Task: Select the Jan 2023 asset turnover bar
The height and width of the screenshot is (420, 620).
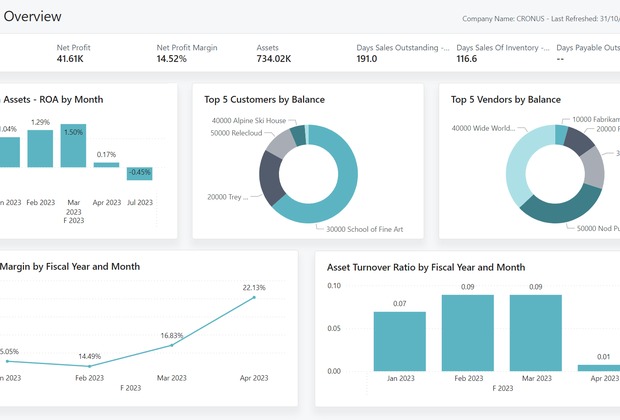Action: (x=400, y=341)
